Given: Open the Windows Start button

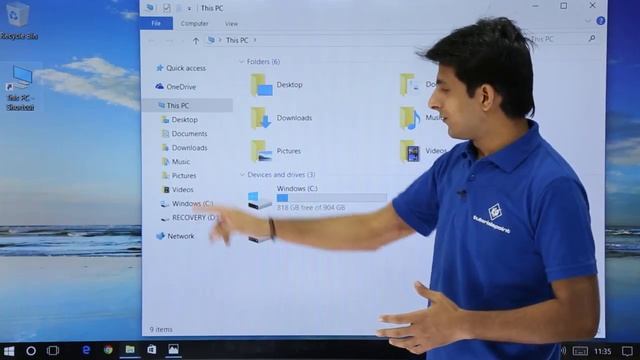Looking at the screenshot, I should coord(9,351).
